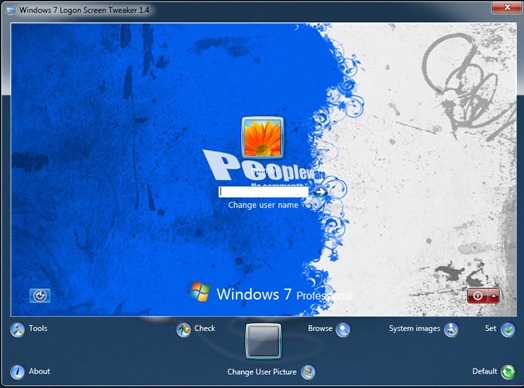
Task: Click the orange flower user avatar
Action: pos(263,137)
